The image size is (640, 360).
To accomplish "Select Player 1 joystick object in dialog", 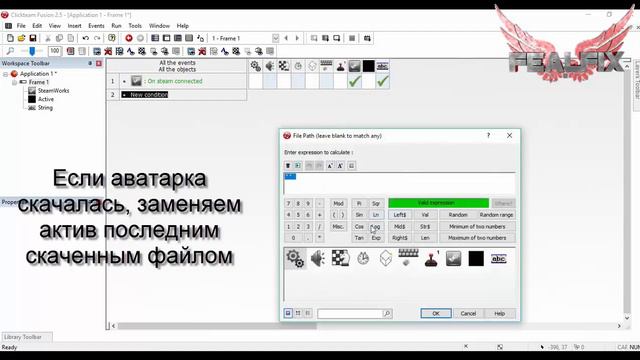I will click(431, 258).
